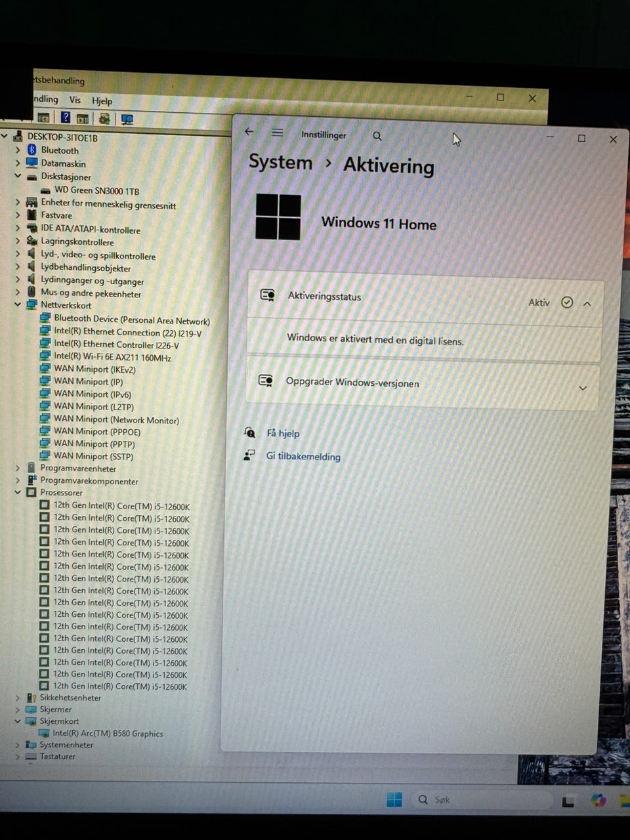Click the Intel Wi-Fi 6E AX211 adapter icon
The image size is (630, 840).
(45, 356)
